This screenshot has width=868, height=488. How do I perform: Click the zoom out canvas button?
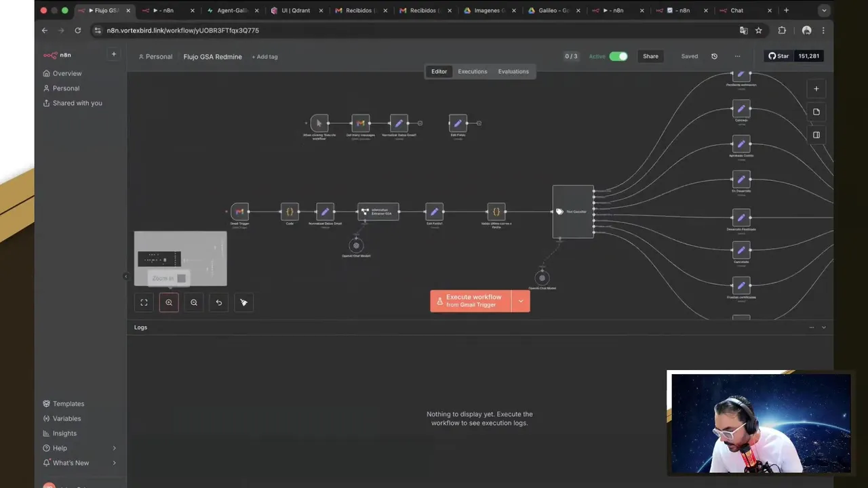(x=194, y=302)
